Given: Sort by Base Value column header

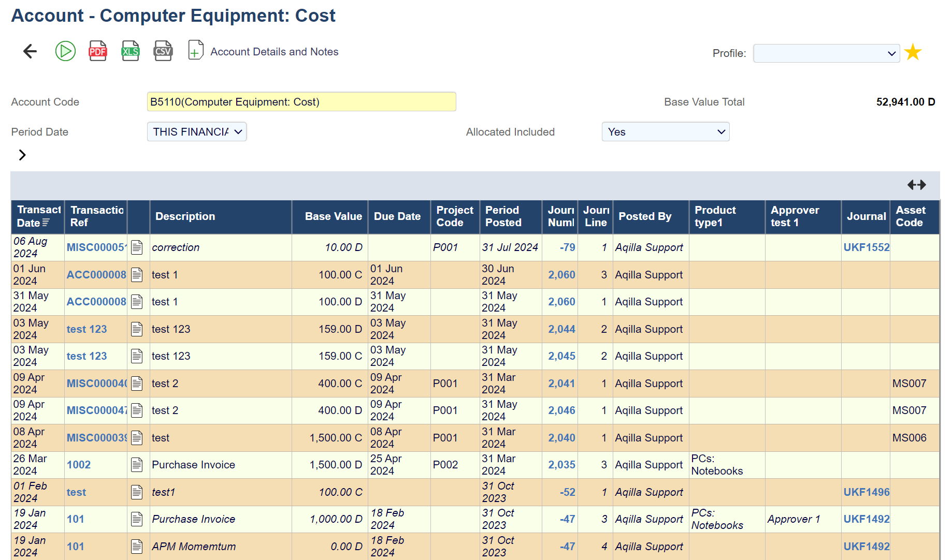Looking at the screenshot, I should tap(333, 216).
